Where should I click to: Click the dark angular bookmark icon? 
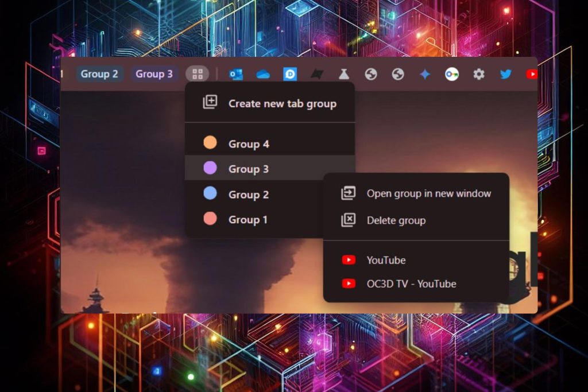point(317,74)
